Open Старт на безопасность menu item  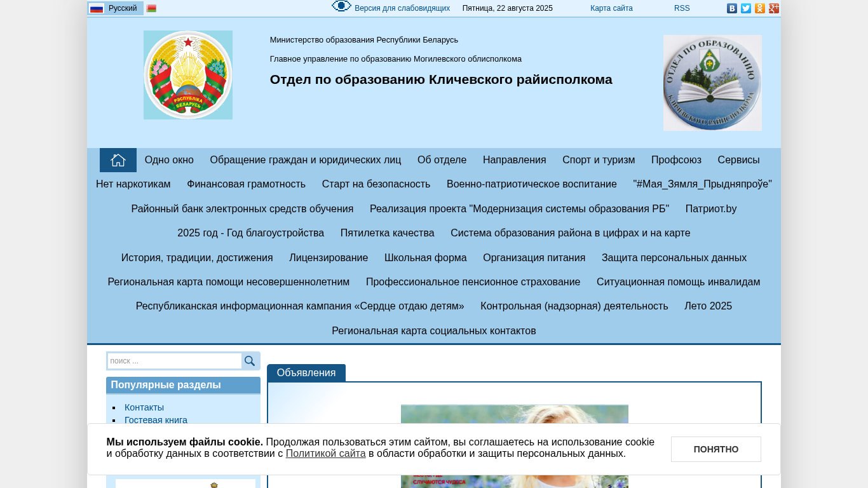click(376, 184)
